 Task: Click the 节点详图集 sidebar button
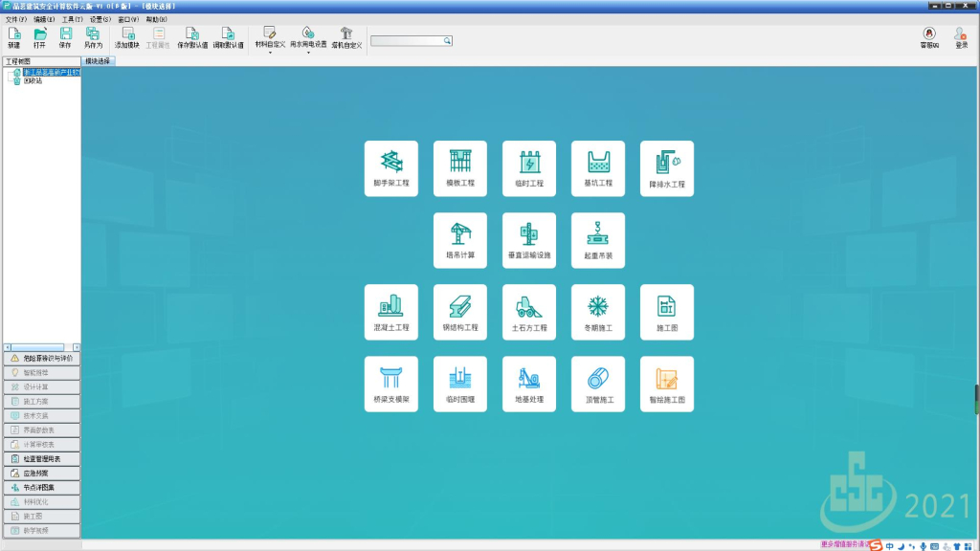(x=41, y=488)
